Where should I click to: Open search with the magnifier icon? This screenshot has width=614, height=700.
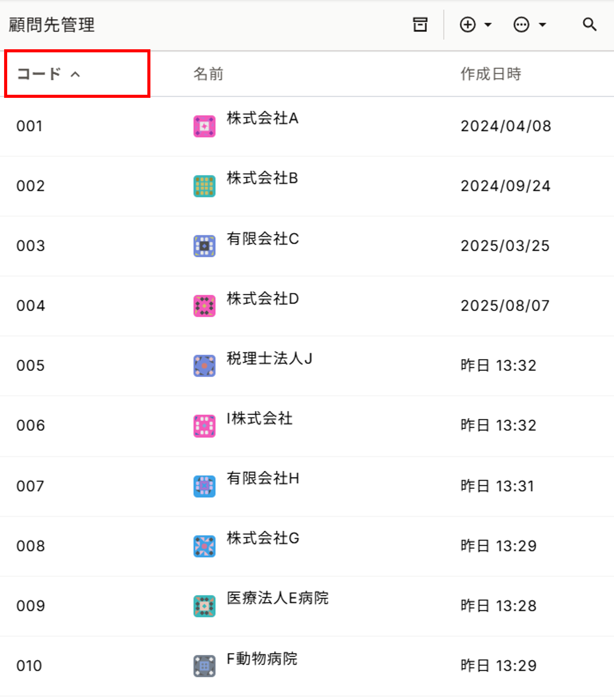click(x=589, y=25)
